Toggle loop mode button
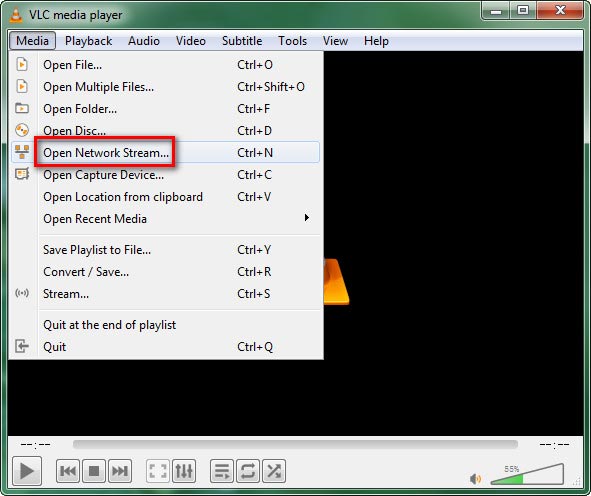 pos(248,471)
